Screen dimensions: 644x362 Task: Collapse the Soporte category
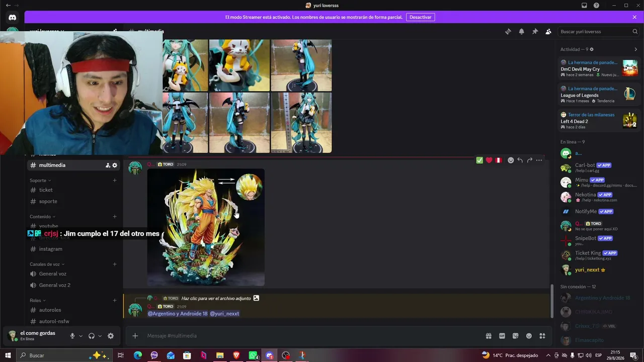click(x=40, y=180)
